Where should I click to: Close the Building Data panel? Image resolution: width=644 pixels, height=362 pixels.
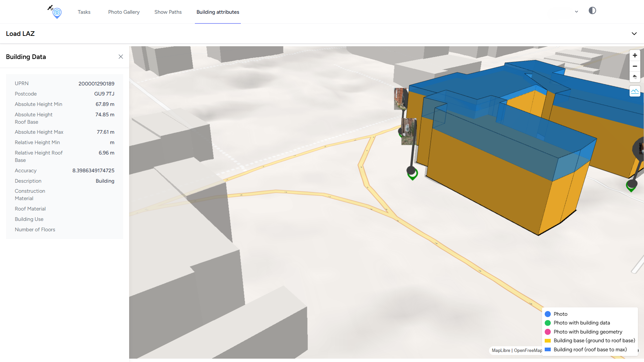point(121,57)
